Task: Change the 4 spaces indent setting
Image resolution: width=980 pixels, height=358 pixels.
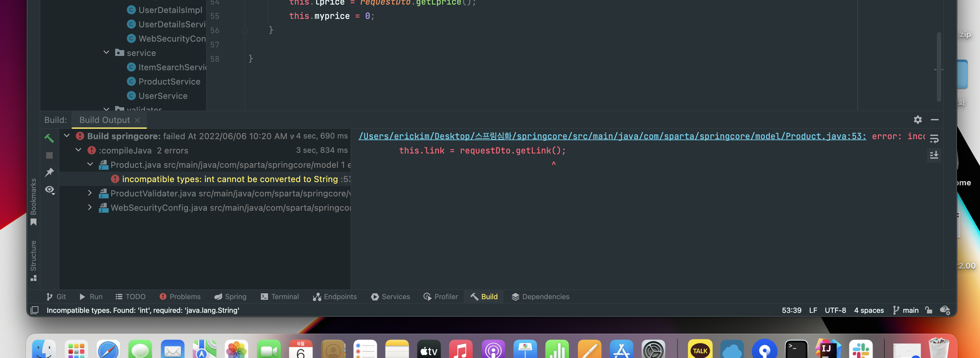Action: [x=869, y=310]
